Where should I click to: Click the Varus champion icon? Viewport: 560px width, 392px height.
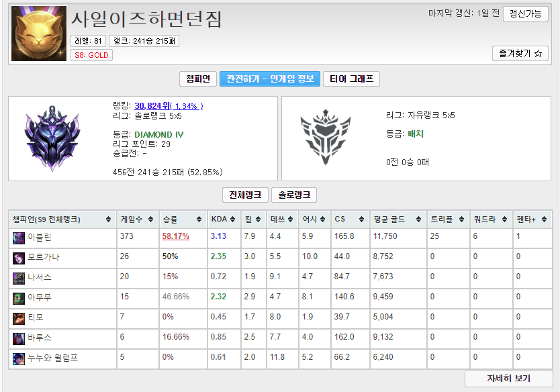coord(19,338)
